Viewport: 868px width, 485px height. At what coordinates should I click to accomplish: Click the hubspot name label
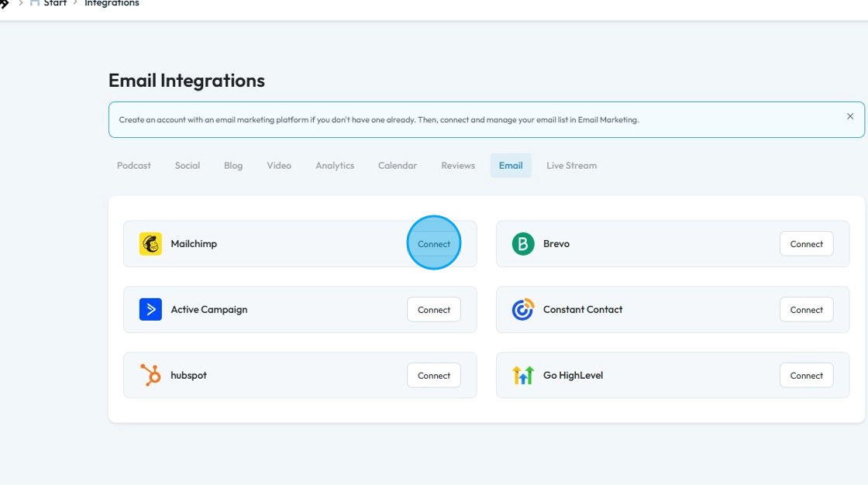click(189, 376)
